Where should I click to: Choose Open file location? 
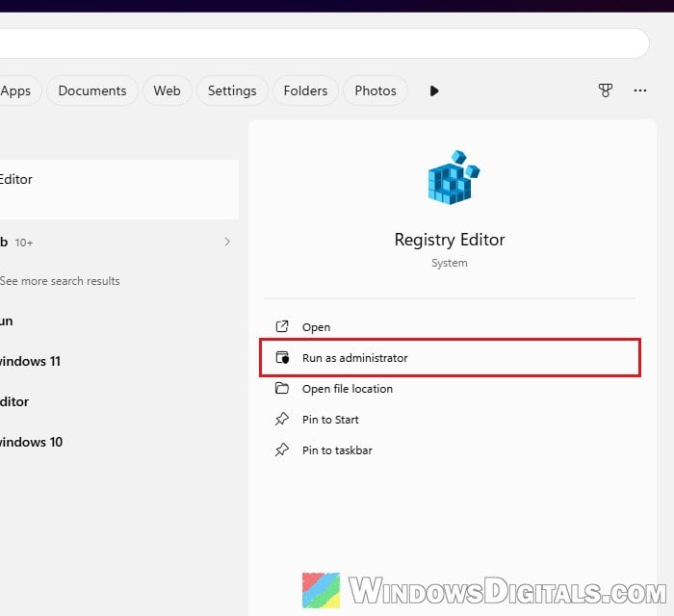point(450,389)
